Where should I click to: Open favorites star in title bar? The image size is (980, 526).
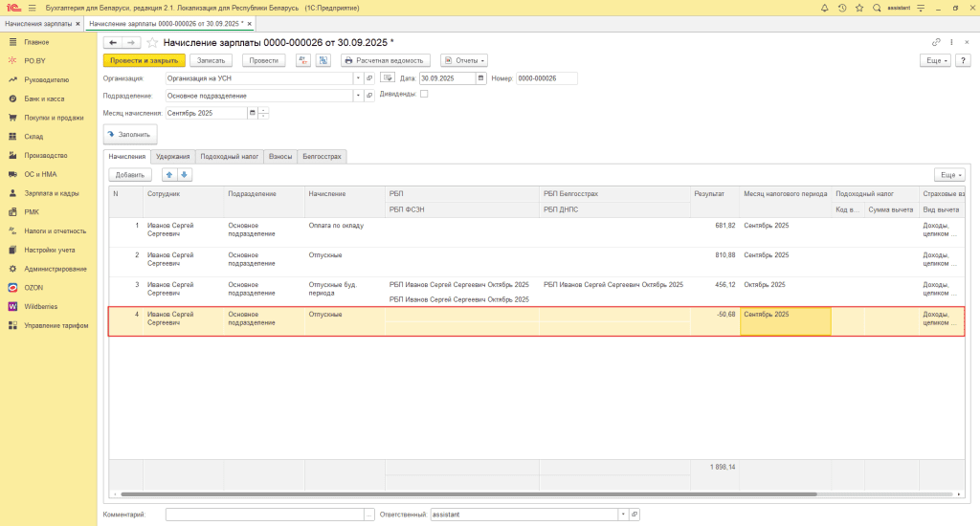pyautogui.click(x=859, y=8)
